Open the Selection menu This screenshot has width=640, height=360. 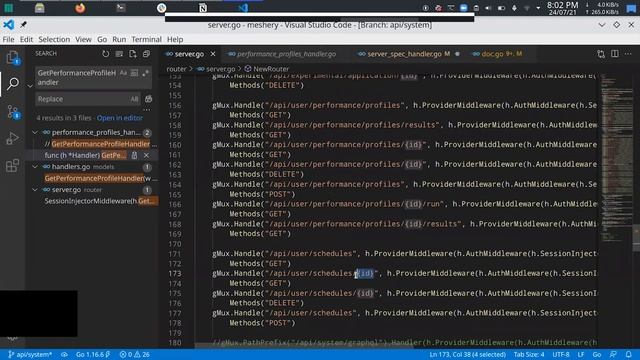coord(54,39)
